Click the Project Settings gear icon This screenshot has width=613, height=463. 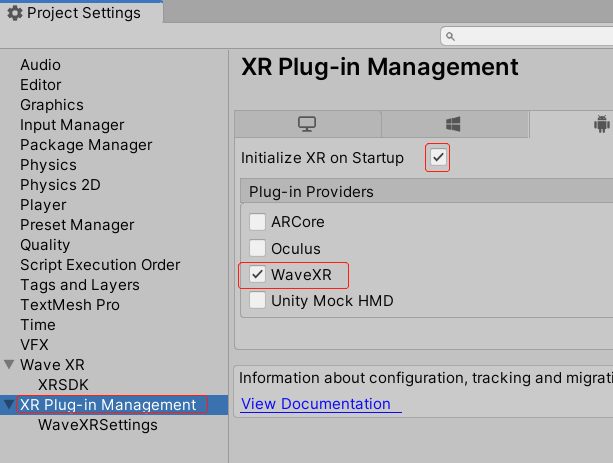[x=14, y=14]
